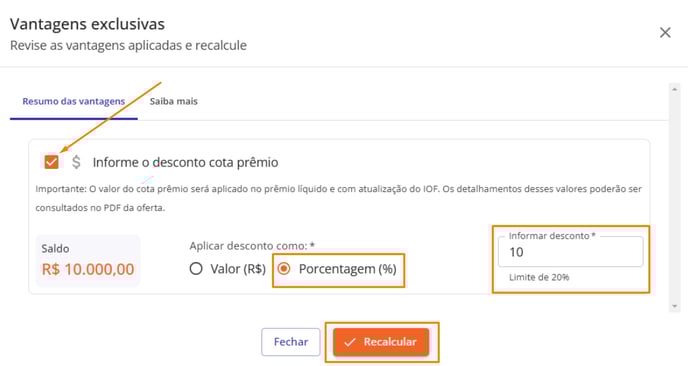Select the Valor (R$) radio option
The height and width of the screenshot is (366, 688).
196,268
